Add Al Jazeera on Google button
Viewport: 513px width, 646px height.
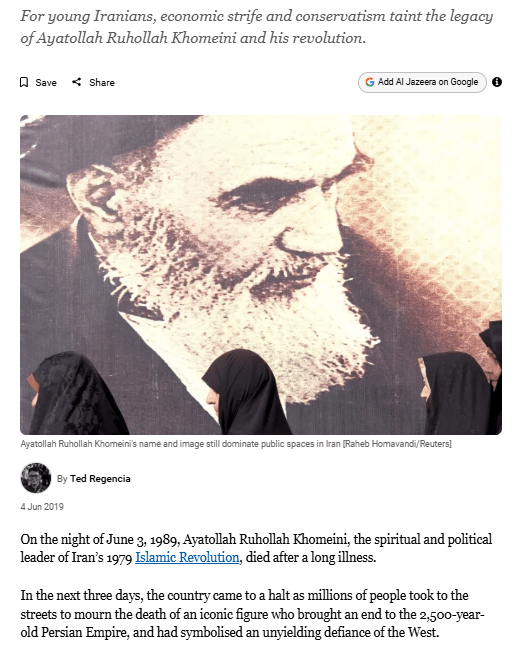click(x=422, y=82)
